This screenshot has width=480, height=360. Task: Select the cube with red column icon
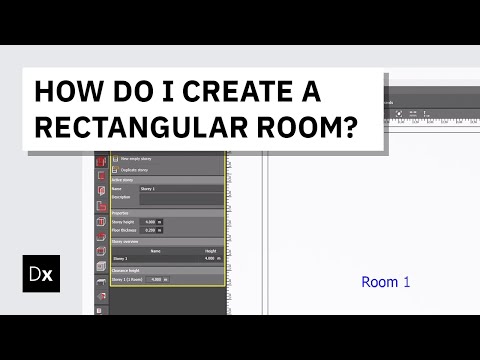[101, 222]
